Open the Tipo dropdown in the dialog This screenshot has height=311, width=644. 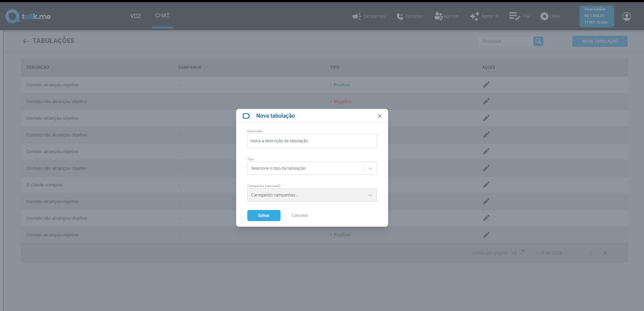312,168
